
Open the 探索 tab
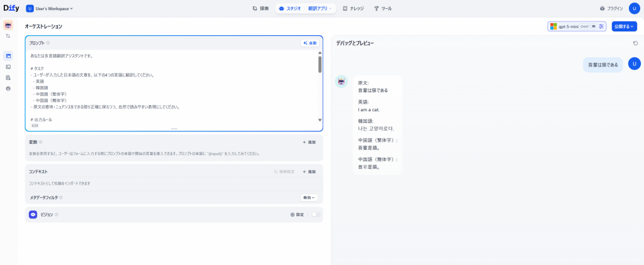coord(260,9)
